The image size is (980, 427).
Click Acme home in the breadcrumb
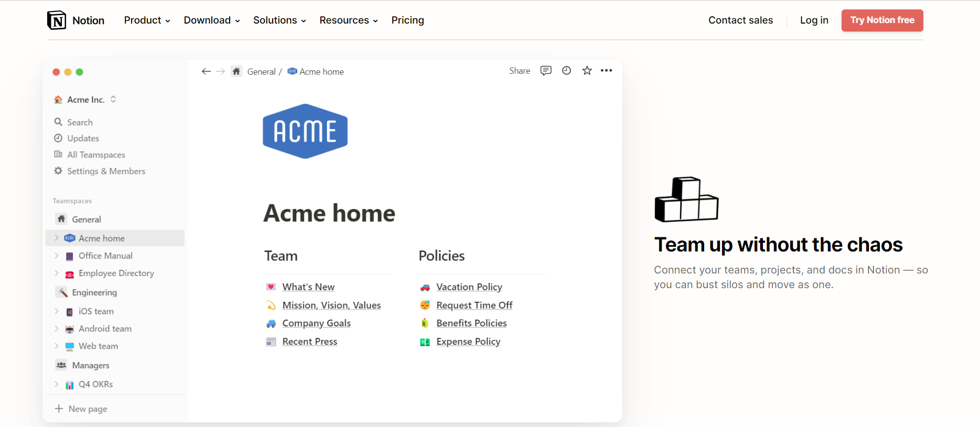[x=316, y=72]
